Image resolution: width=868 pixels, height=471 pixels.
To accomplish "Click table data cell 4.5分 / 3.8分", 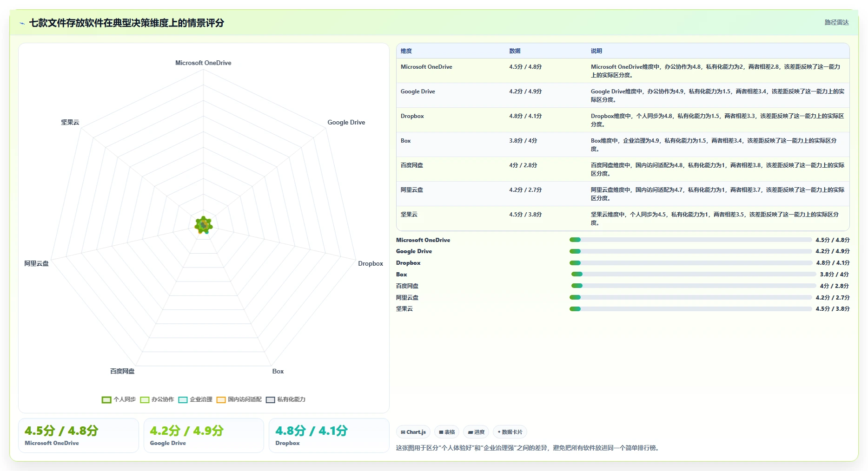I will pyautogui.click(x=525, y=215).
